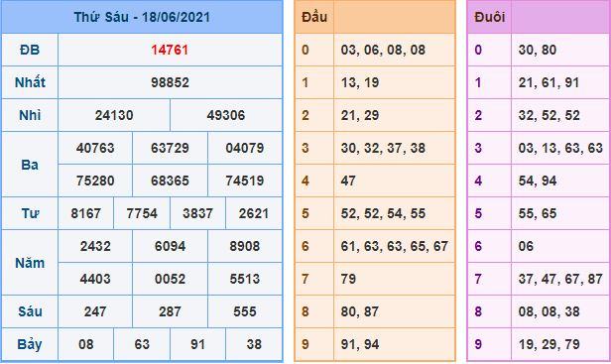Click the 63 cell in the Bảy row
Screen dimensions: 611x364
click(142, 344)
